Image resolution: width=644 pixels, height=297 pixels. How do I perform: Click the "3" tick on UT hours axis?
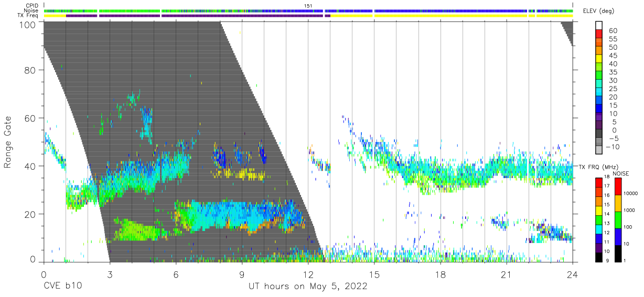pyautogui.click(x=110, y=274)
